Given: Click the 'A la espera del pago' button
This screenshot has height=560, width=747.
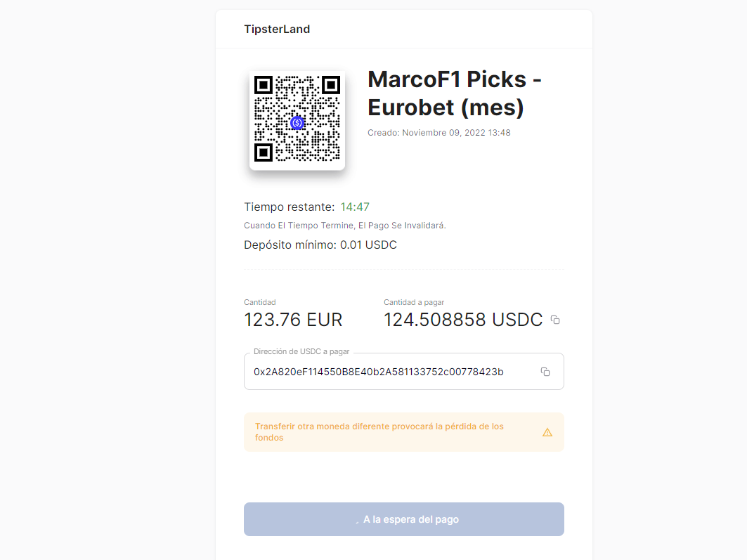Looking at the screenshot, I should click(404, 519).
